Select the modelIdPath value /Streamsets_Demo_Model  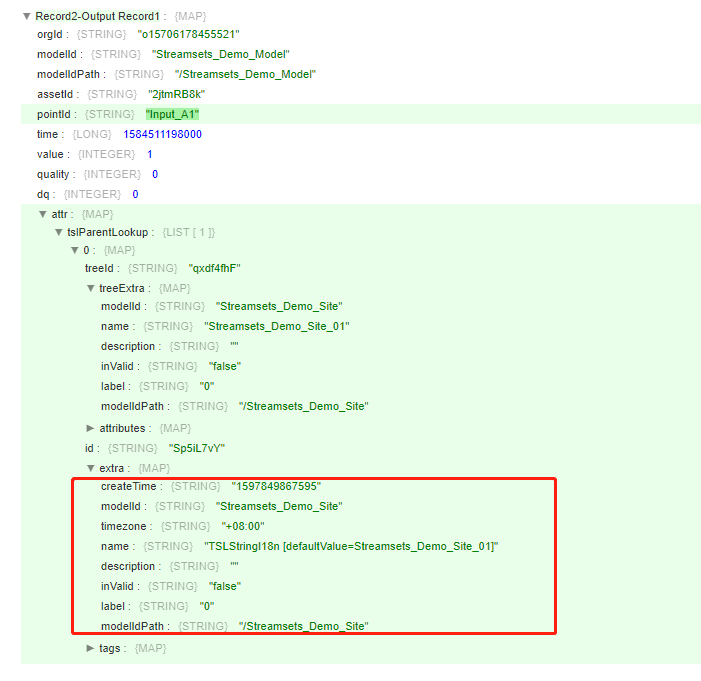(245, 75)
